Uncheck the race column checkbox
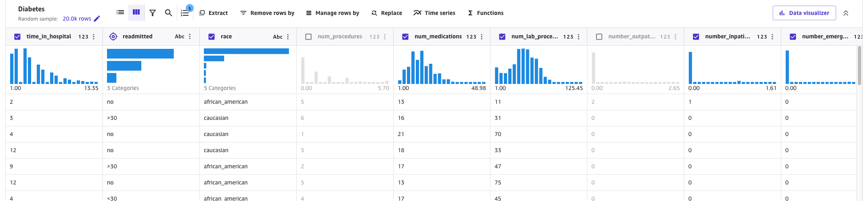Image resolution: width=868 pixels, height=201 pixels. pyautogui.click(x=211, y=37)
